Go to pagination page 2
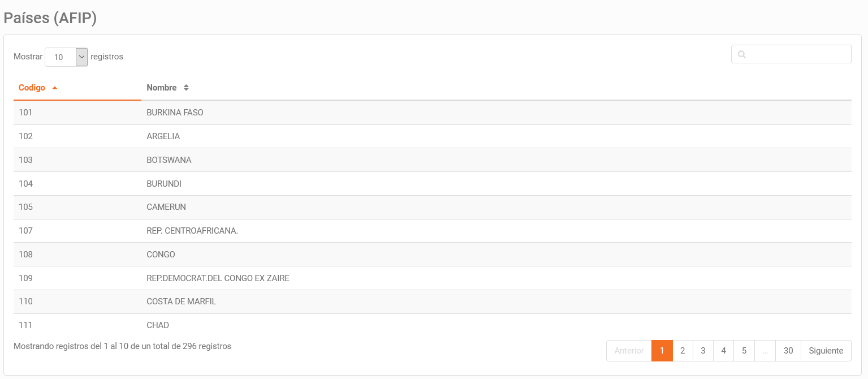The width and height of the screenshot is (868, 379). click(x=683, y=351)
